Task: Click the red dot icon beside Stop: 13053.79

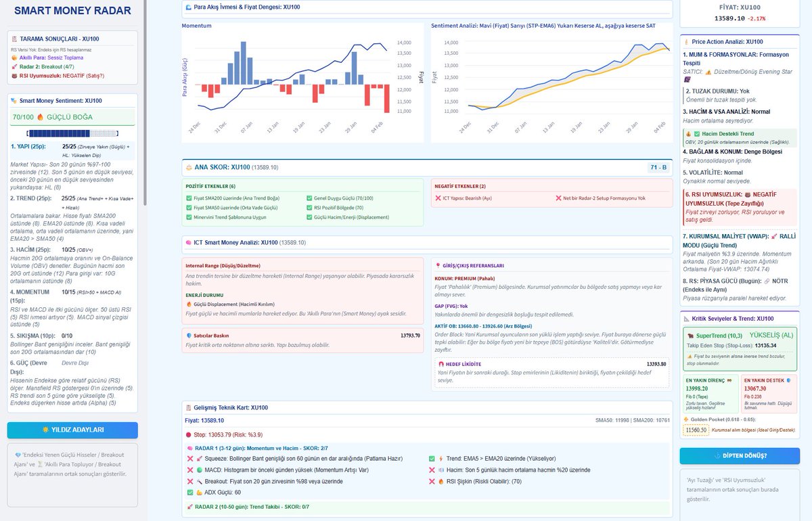Action: pos(188,434)
